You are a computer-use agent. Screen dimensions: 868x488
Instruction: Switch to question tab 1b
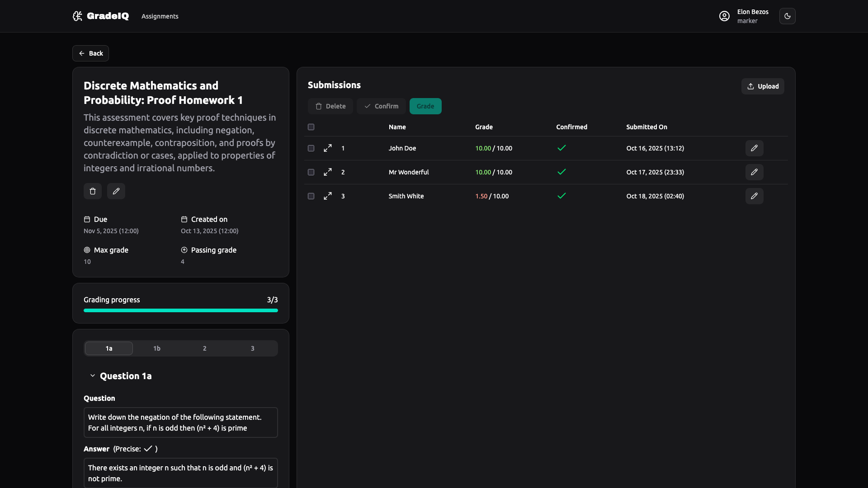[x=157, y=348]
